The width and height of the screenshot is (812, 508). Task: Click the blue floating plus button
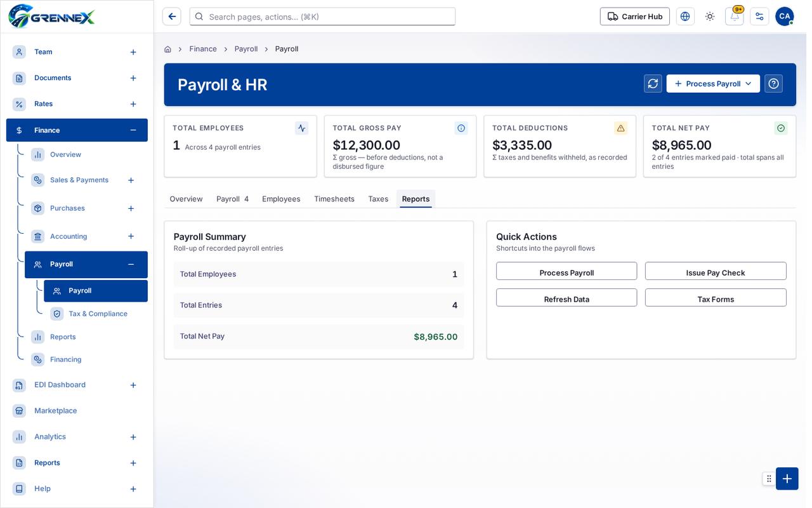point(787,479)
